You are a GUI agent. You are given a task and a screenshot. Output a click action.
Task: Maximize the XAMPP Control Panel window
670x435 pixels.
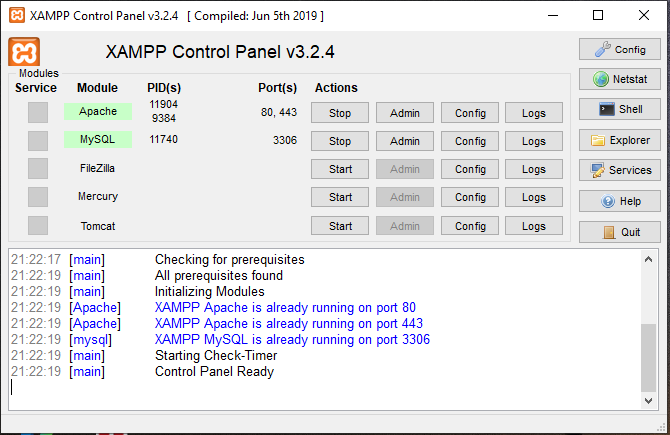(598, 15)
